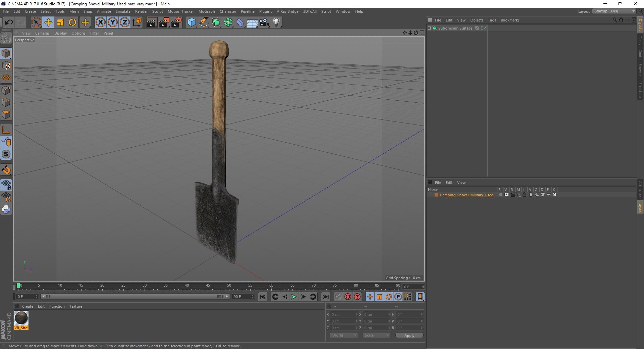This screenshot has height=349, width=644.
Task: Add Floor environment object icon
Action: tap(252, 22)
